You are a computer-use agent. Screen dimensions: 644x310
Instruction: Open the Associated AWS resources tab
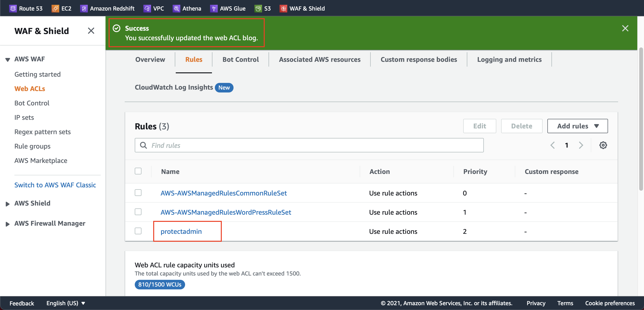click(x=320, y=59)
